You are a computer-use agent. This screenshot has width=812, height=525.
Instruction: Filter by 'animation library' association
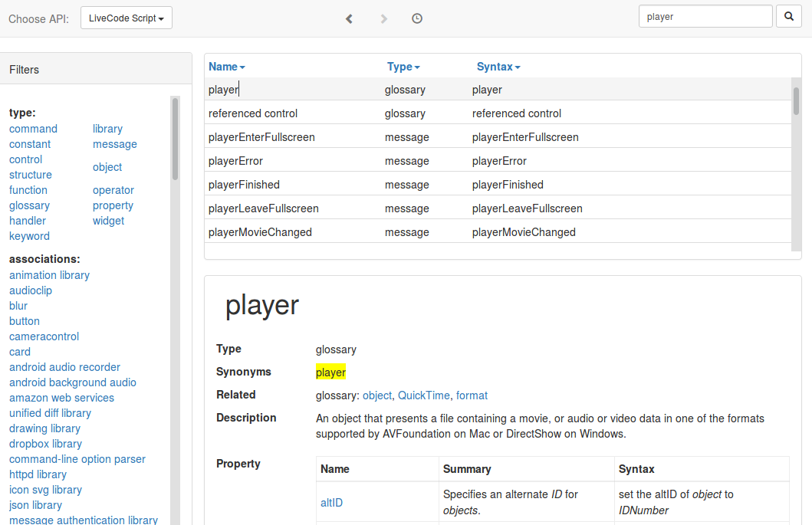(49, 275)
